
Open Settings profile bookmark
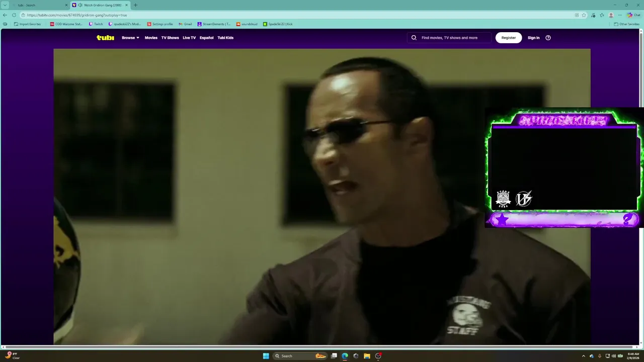click(x=160, y=24)
